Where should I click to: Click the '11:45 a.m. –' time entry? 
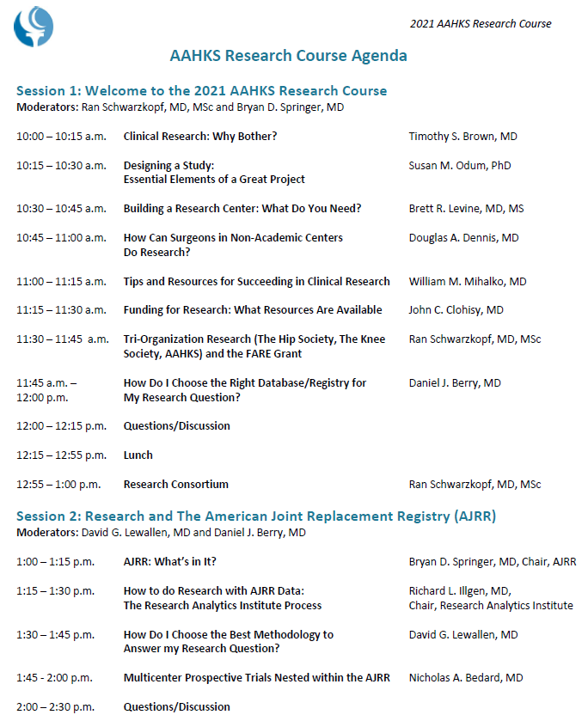[x=46, y=383]
